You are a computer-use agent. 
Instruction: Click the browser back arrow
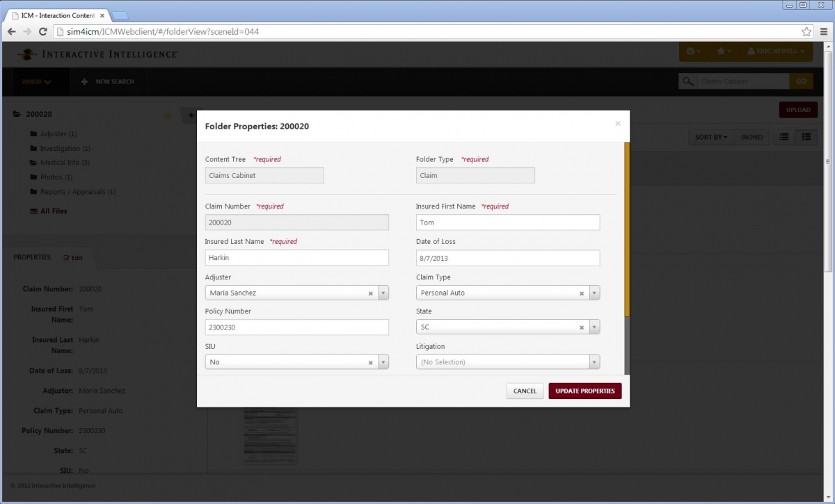12,32
